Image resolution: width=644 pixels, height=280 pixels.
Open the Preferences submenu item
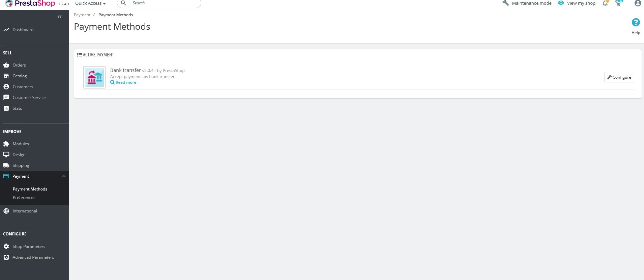[x=24, y=198]
